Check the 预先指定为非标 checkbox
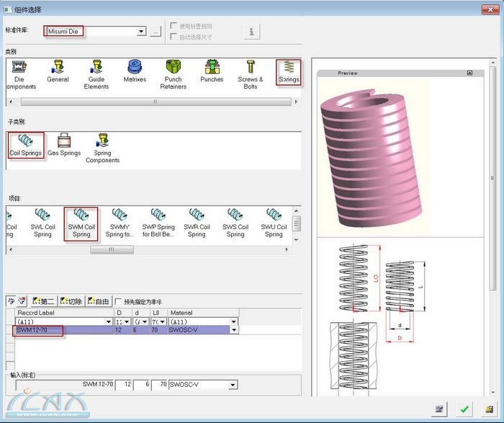Image resolution: width=504 pixels, height=423 pixels. pos(118,301)
